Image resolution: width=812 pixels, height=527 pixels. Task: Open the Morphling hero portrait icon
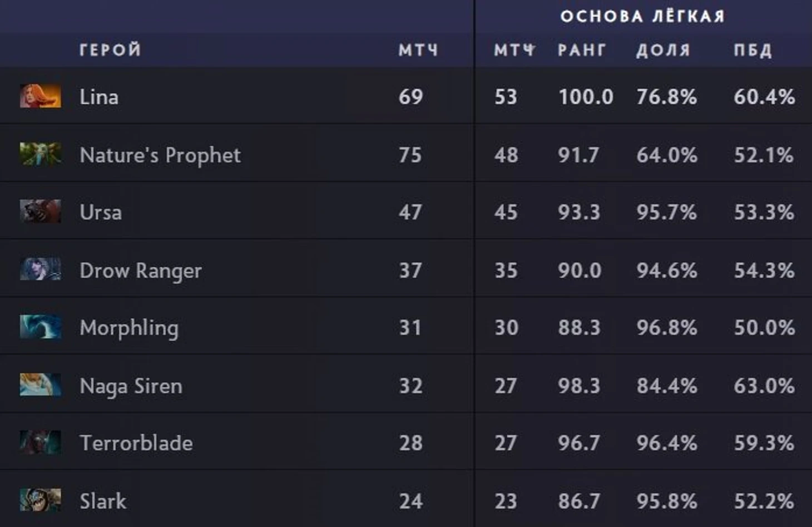pos(40,327)
